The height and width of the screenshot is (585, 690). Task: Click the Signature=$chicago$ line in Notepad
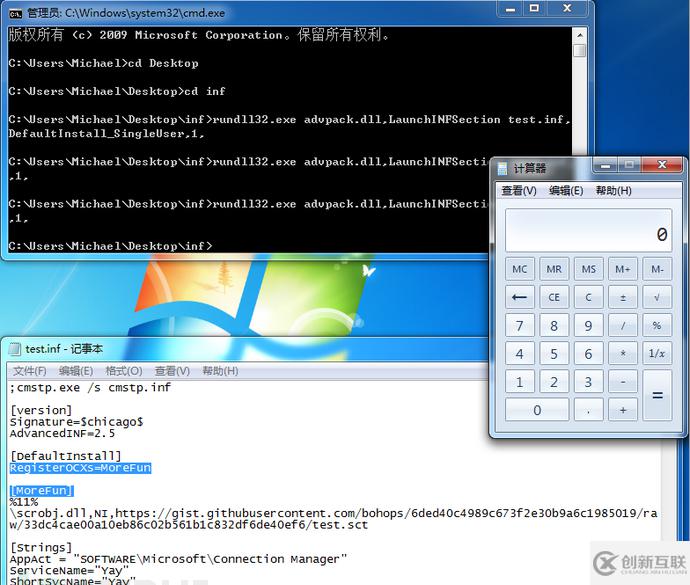77,422
